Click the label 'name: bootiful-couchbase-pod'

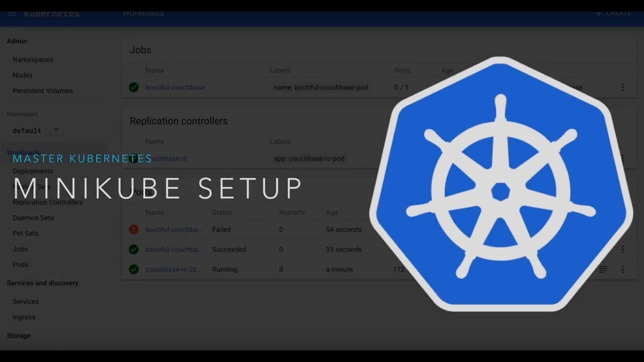[x=321, y=87]
